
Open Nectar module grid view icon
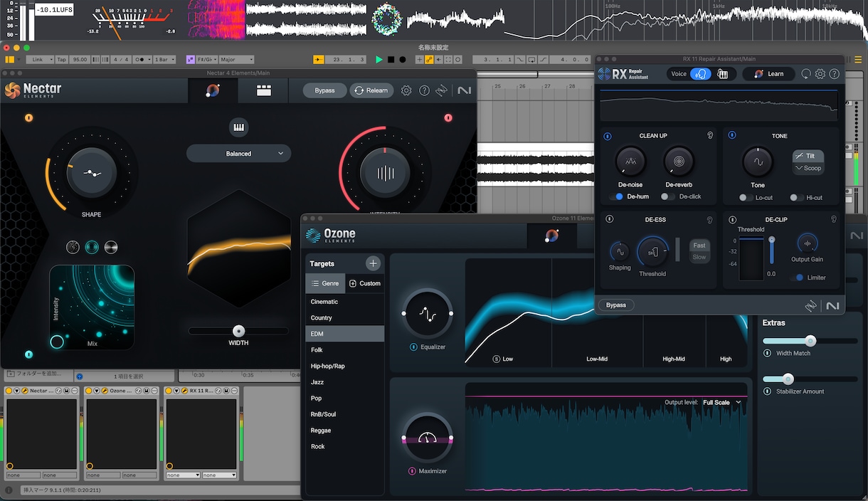point(264,90)
